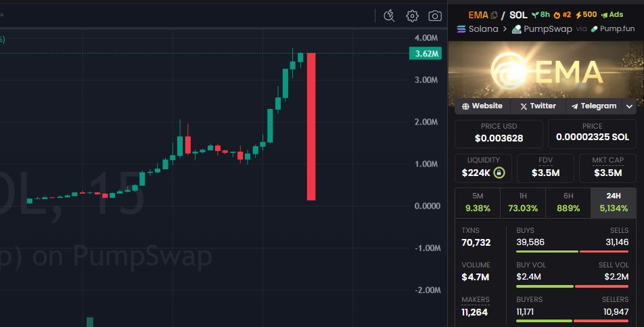
Task: Select the 1H price change tab
Action: tap(522, 202)
